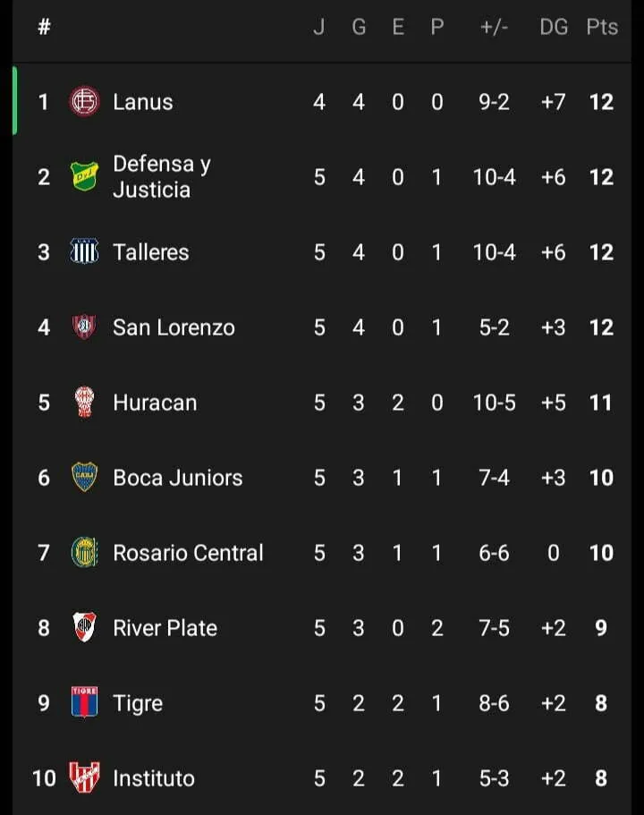This screenshot has height=815, width=644.
Task: Click Huracan's 11 points value
Action: (x=601, y=403)
